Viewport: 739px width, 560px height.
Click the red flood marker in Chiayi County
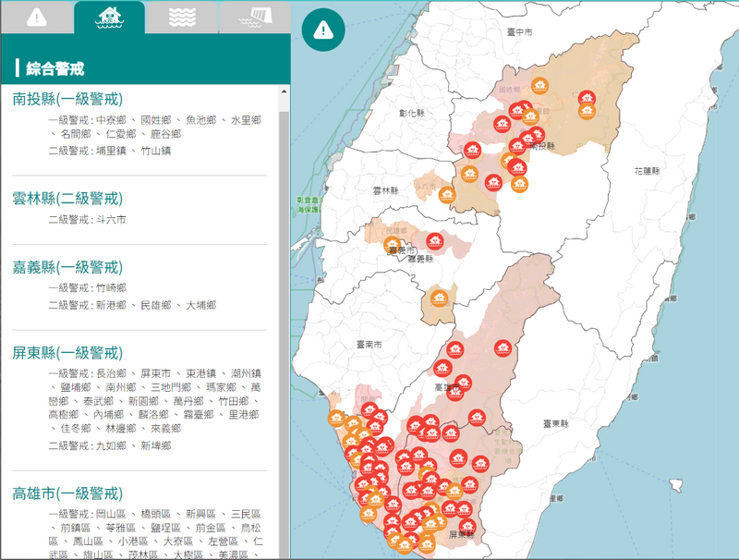(435, 241)
